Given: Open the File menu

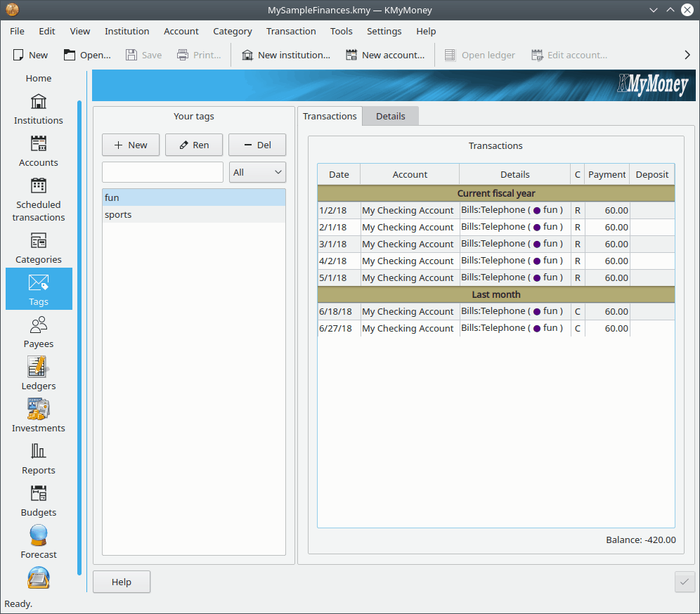Looking at the screenshot, I should (17, 31).
